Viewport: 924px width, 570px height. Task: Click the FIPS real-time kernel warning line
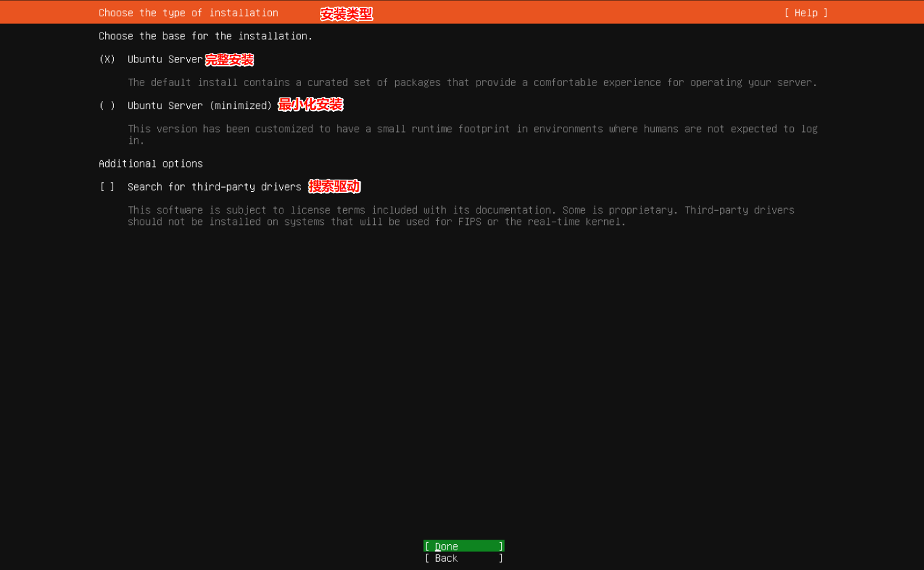click(376, 222)
